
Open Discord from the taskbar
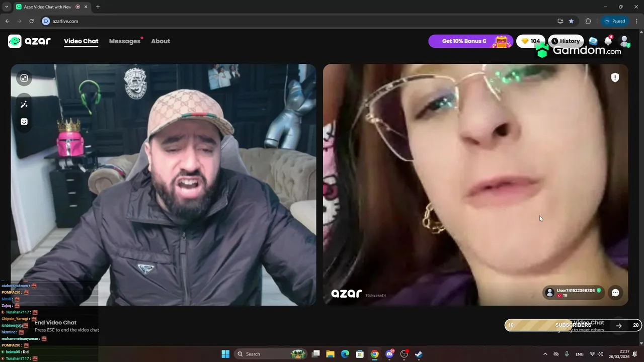click(x=389, y=354)
